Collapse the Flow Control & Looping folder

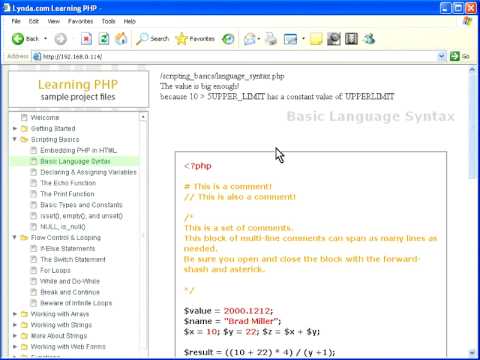pos(15,237)
